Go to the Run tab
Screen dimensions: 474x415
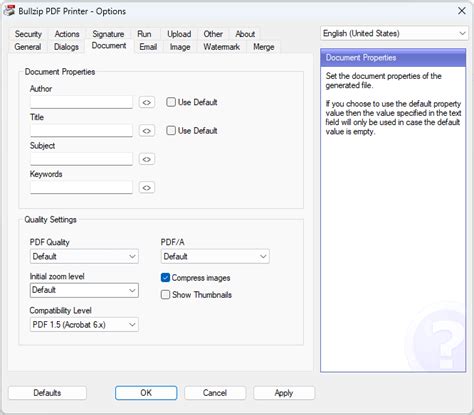pos(144,34)
